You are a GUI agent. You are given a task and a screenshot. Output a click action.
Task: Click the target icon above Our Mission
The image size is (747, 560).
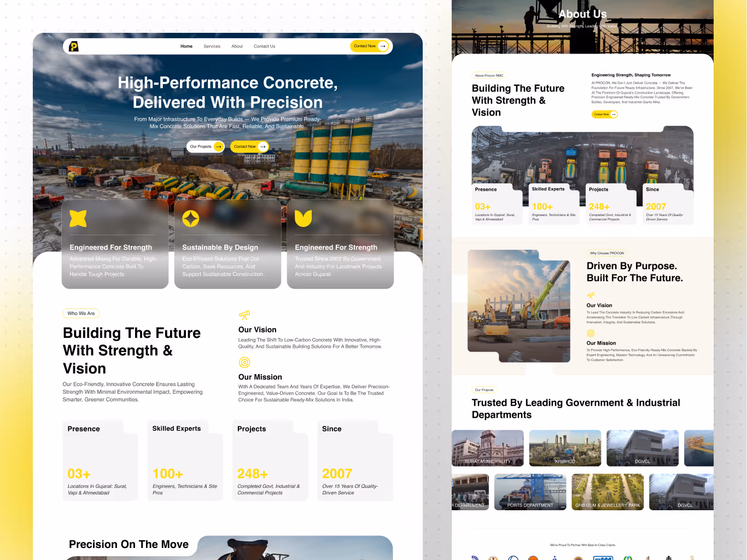tap(244, 363)
